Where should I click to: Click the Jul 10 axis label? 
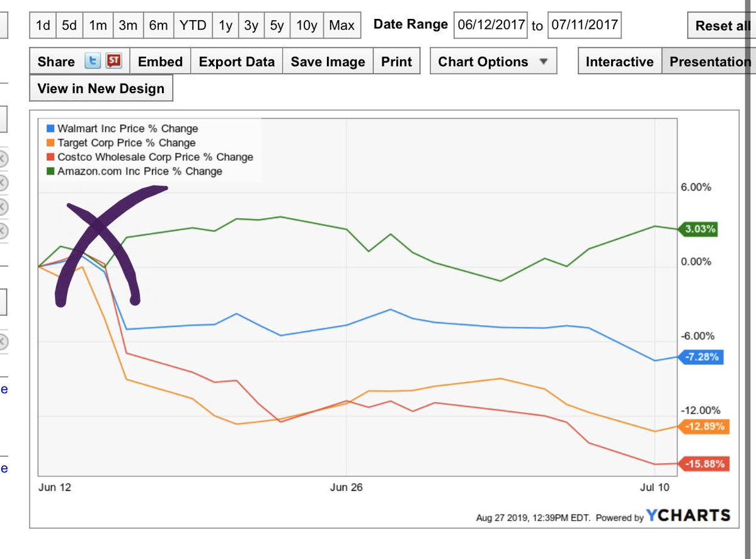coord(656,487)
